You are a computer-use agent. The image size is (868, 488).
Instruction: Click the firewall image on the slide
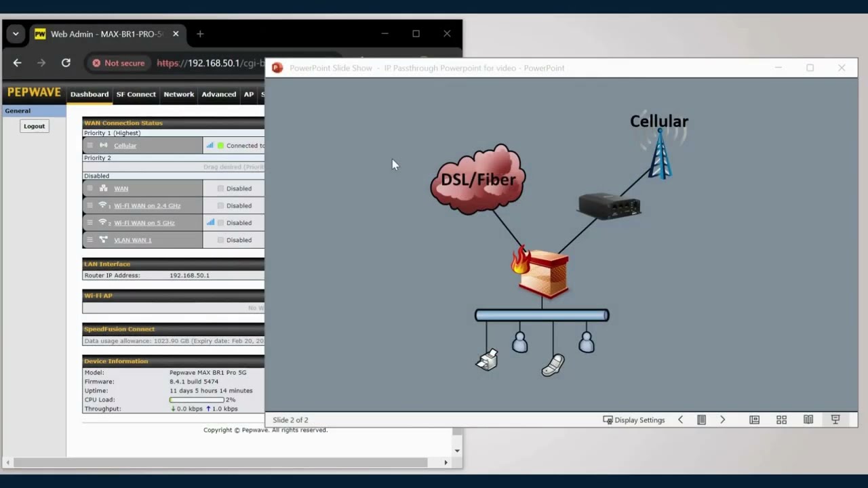[x=540, y=272]
